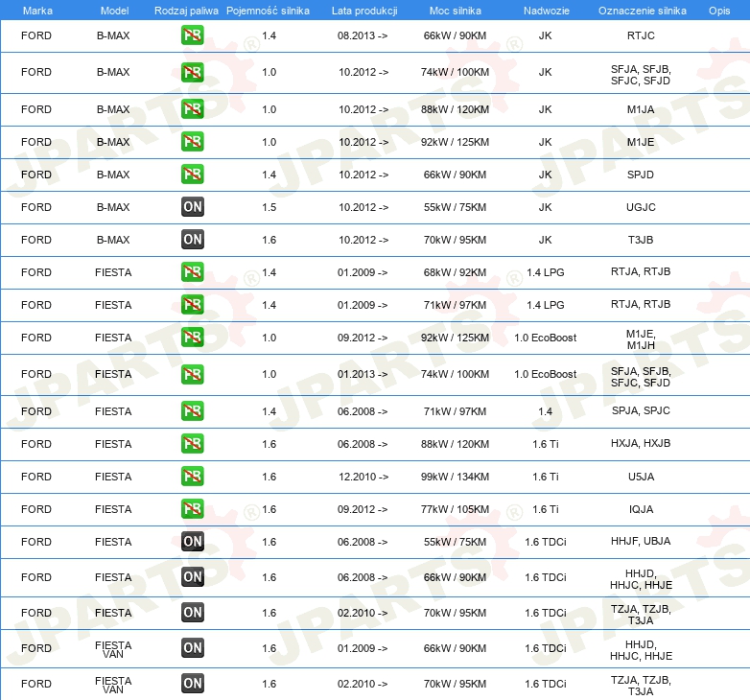Select engine code UGJC cell
The width and height of the screenshot is (750, 700).
click(x=641, y=207)
